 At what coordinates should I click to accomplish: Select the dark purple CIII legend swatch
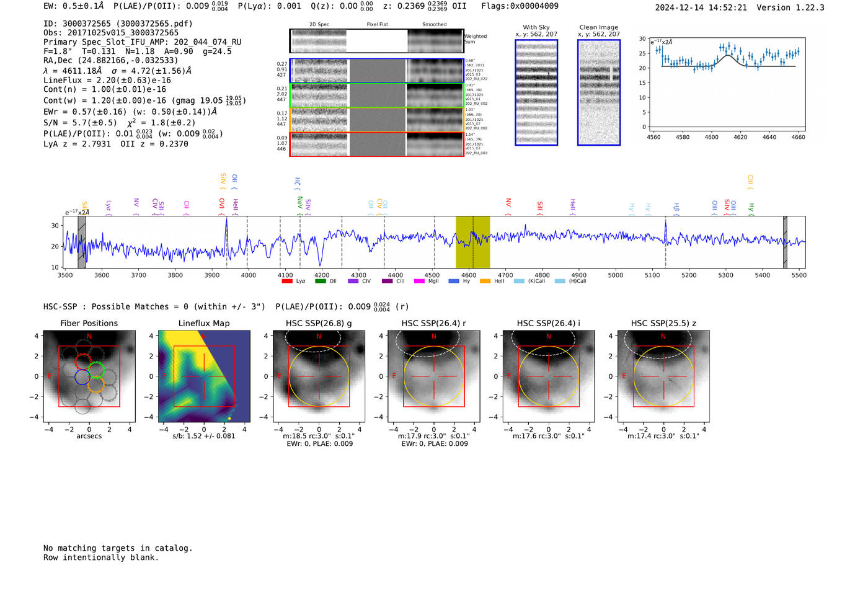pyautogui.click(x=387, y=282)
